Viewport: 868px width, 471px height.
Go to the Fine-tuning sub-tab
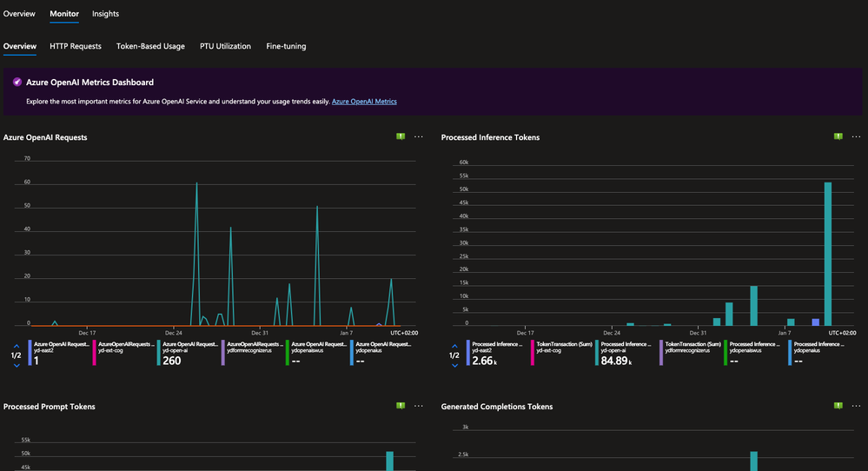tap(286, 46)
